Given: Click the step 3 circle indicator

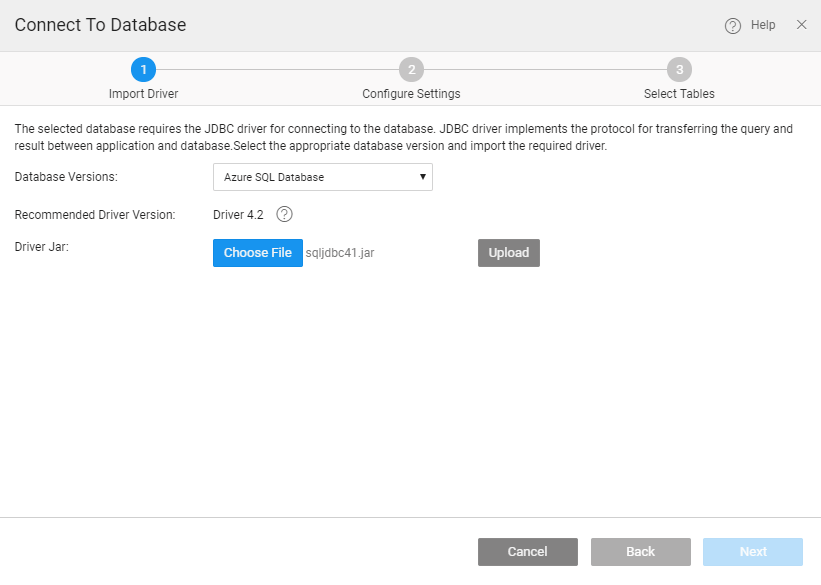Looking at the screenshot, I should tap(679, 69).
